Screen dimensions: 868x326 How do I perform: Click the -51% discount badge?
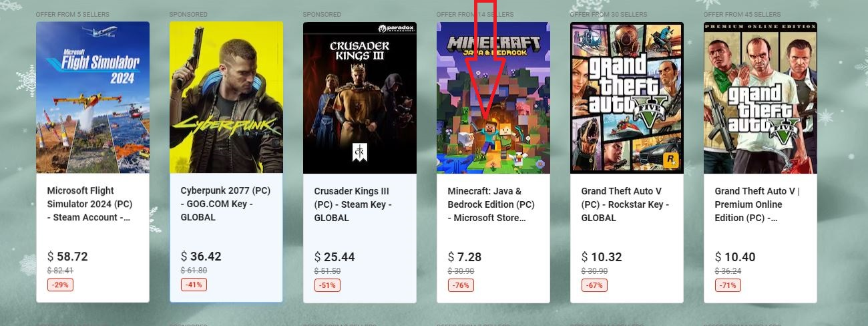(x=327, y=285)
